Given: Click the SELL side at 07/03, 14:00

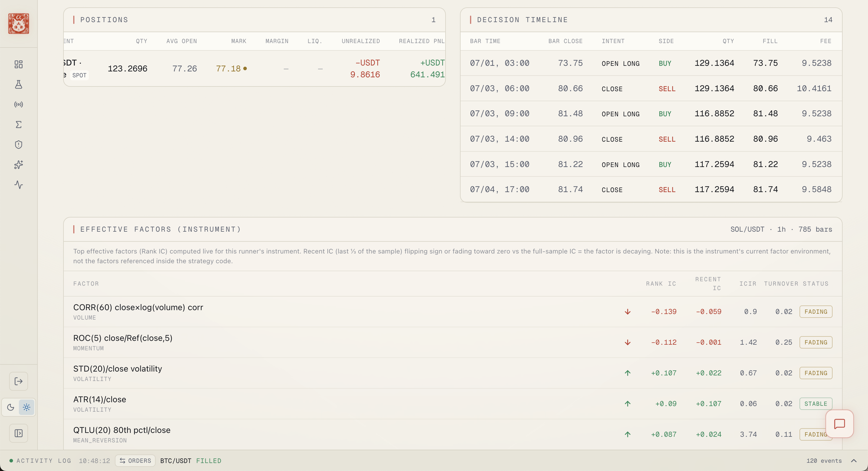Looking at the screenshot, I should (667, 139).
